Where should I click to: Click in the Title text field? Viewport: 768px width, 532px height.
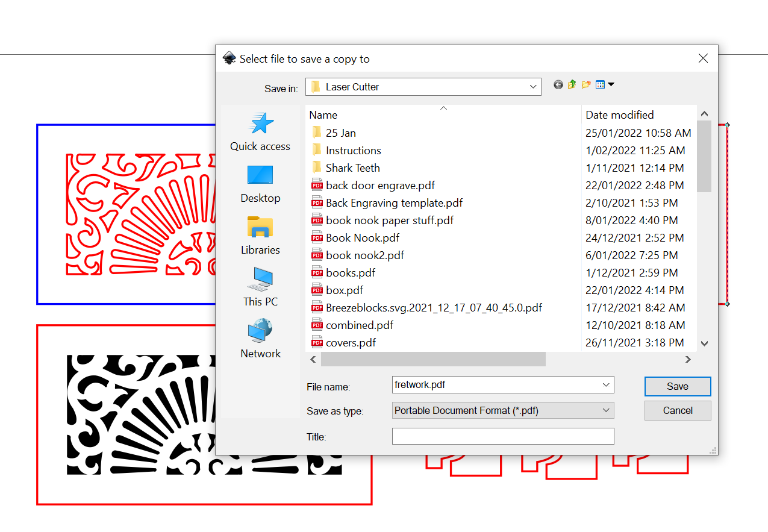pyautogui.click(x=502, y=436)
